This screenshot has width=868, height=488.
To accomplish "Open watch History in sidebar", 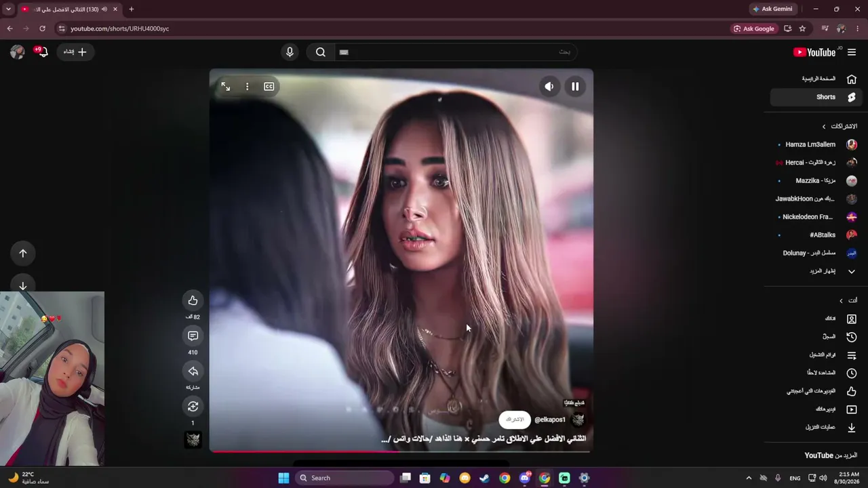I will [816, 337].
